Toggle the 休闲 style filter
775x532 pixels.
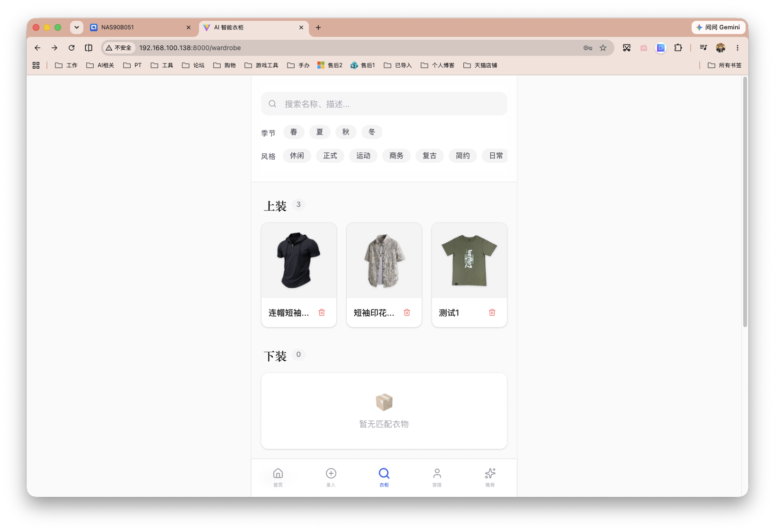tap(297, 156)
